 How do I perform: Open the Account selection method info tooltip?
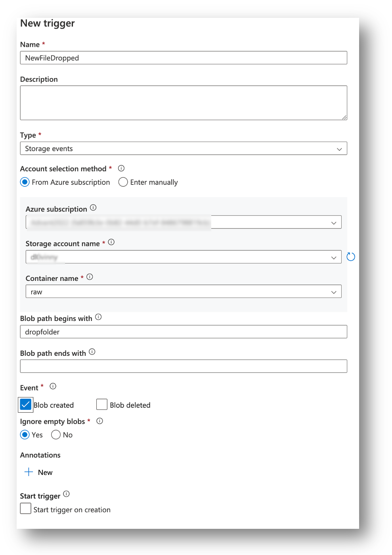tap(121, 168)
